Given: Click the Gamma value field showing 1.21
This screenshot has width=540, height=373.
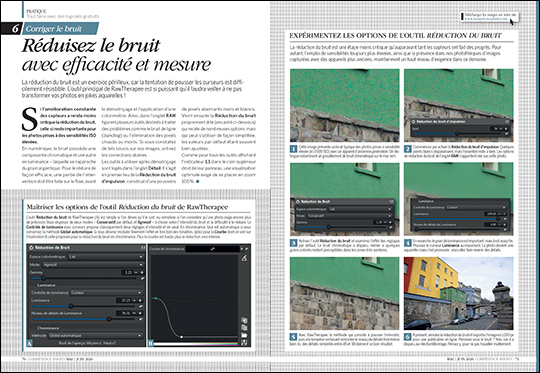Looking at the screenshot, I should [x=127, y=272].
